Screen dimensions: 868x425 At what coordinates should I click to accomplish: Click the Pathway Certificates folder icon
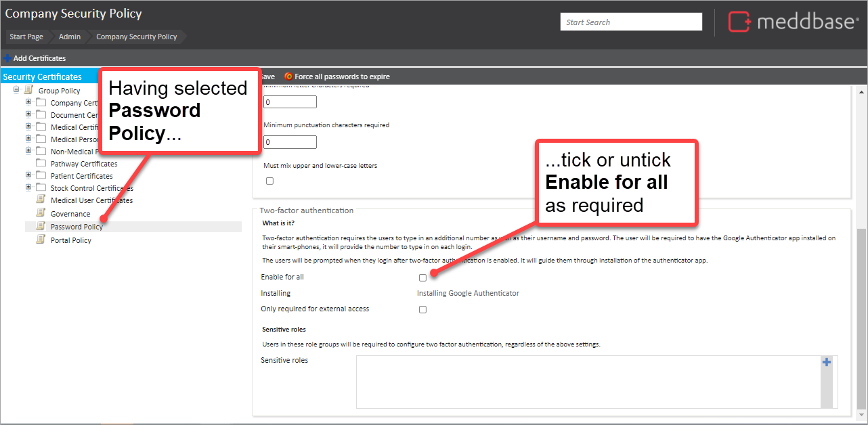41,164
